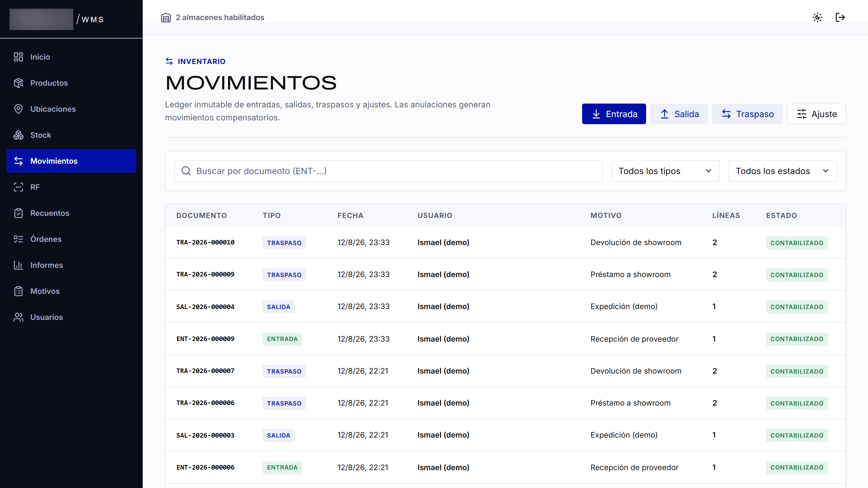The width and height of the screenshot is (868, 488).
Task: Open the Informes section label
Action: click(46, 265)
